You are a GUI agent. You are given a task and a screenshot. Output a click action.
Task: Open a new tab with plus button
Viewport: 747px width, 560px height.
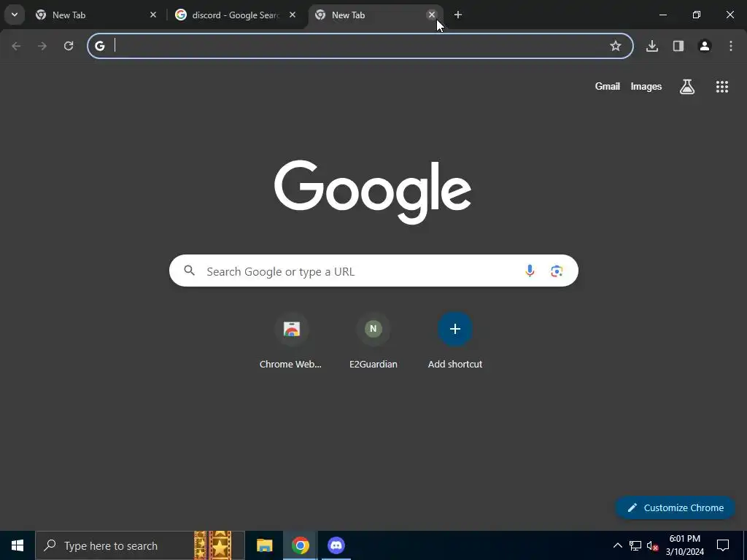click(458, 15)
